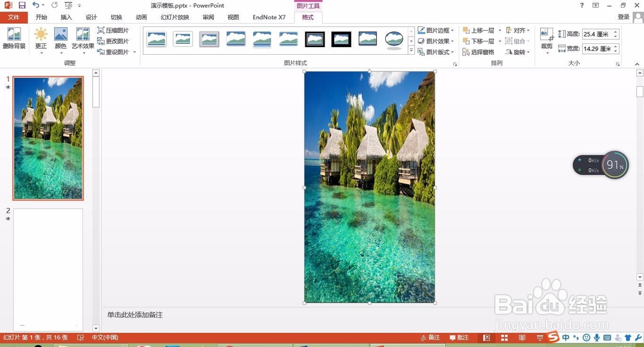Viewport: 644px width, 347px height.
Task: Switch to the Animations (动画) tab
Action: point(141,17)
